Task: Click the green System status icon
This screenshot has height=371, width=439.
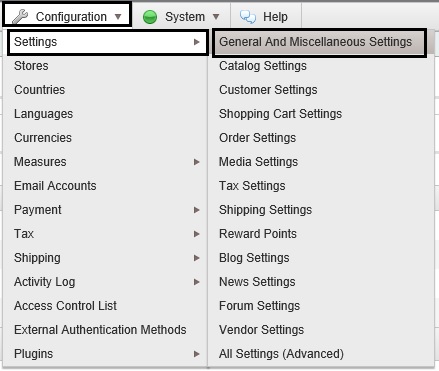Action: coord(150,17)
